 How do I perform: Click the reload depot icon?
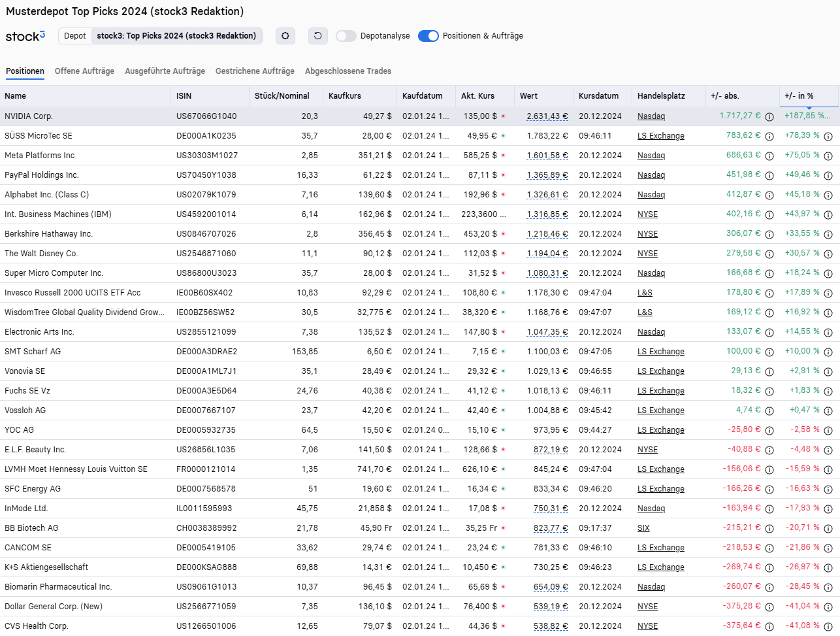point(318,36)
